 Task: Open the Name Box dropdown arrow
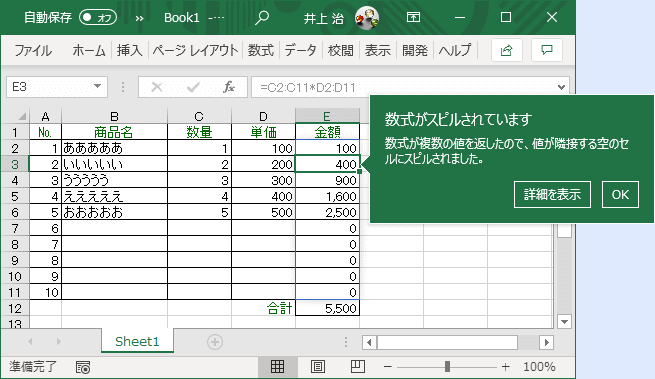tap(98, 86)
